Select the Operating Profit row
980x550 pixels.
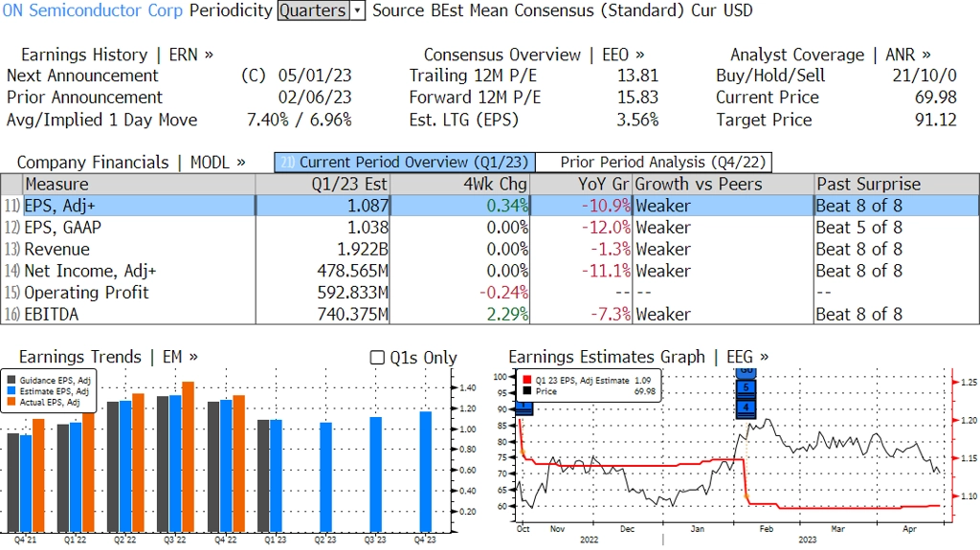tap(490, 293)
